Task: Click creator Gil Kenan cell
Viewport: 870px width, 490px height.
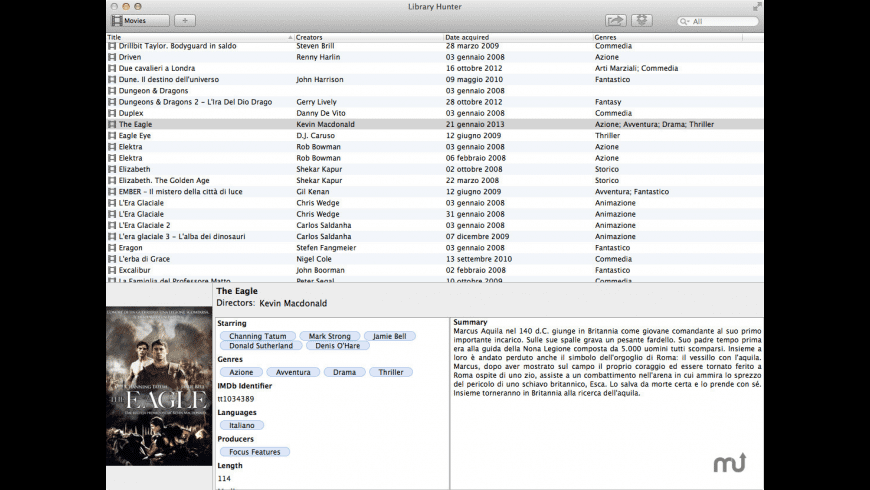Action: [312, 191]
